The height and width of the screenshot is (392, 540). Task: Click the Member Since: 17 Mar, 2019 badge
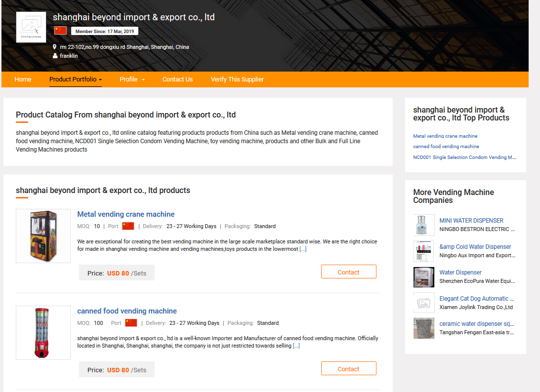[105, 31]
